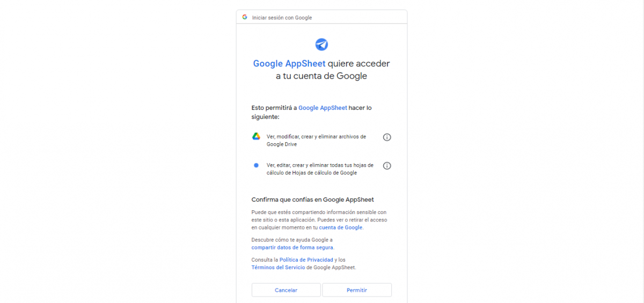Open info icon for Google Drive permission
Viewport: 644px width, 303px height.
click(x=387, y=137)
